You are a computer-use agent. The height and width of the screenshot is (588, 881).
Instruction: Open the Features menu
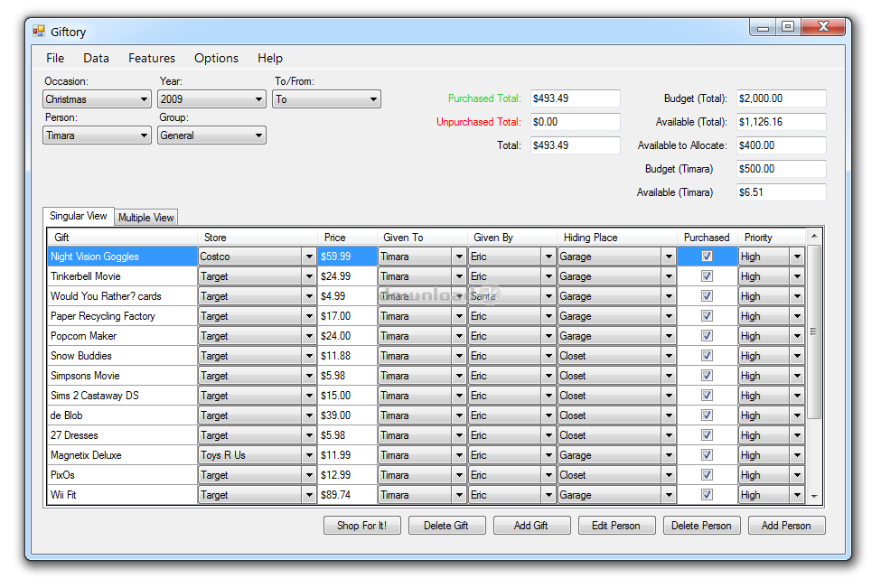coord(152,58)
